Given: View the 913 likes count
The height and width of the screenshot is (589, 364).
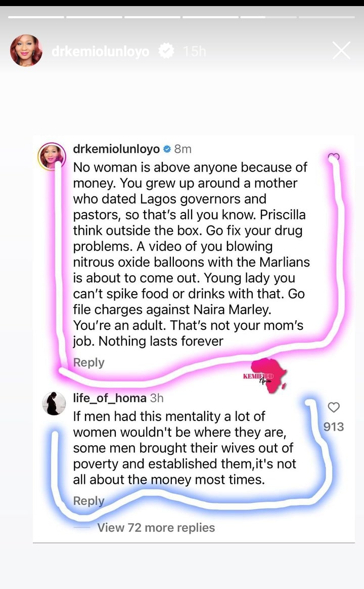Looking at the screenshot, I should click(x=334, y=427).
